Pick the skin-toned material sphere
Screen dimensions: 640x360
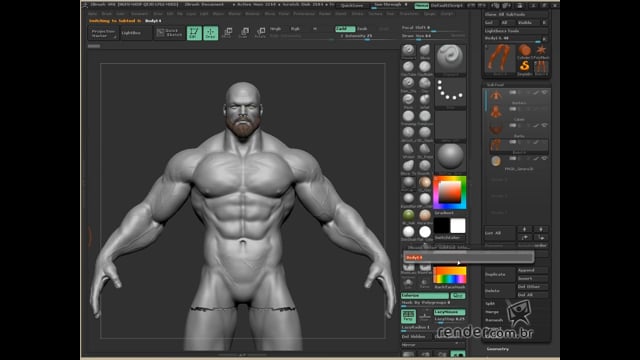pos(425,215)
